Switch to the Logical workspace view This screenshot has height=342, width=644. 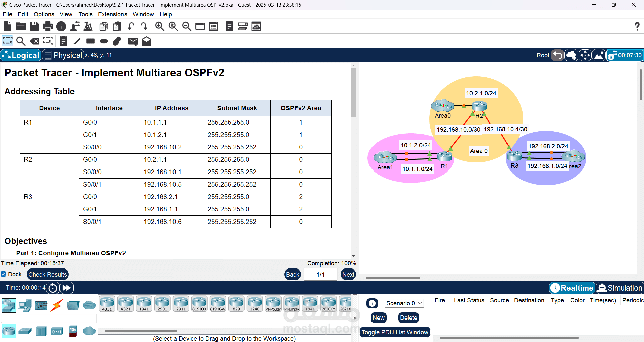pyautogui.click(x=20, y=55)
